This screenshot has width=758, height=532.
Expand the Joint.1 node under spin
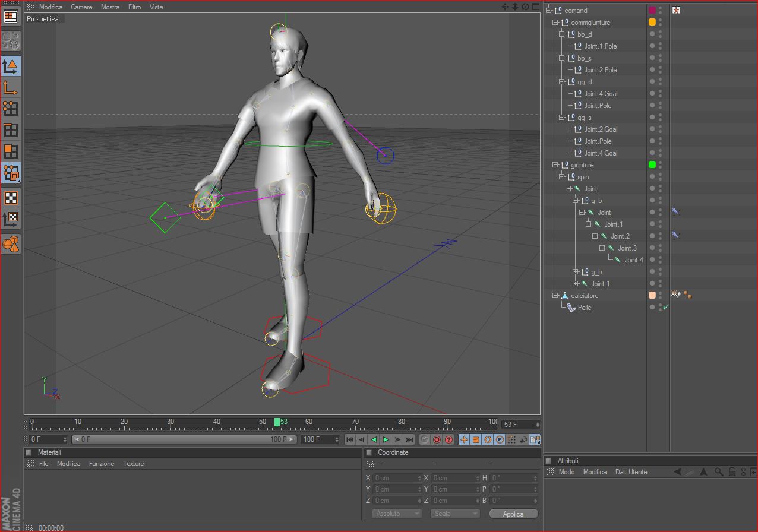point(576,284)
